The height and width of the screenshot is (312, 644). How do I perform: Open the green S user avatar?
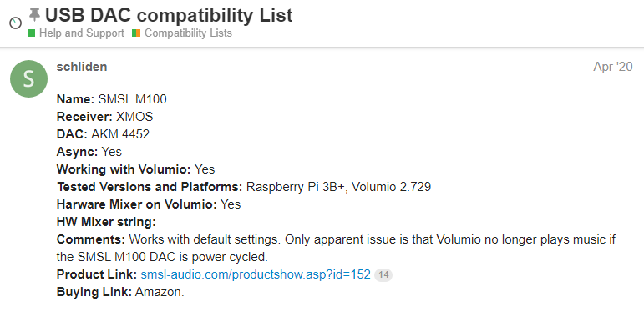tap(28, 78)
